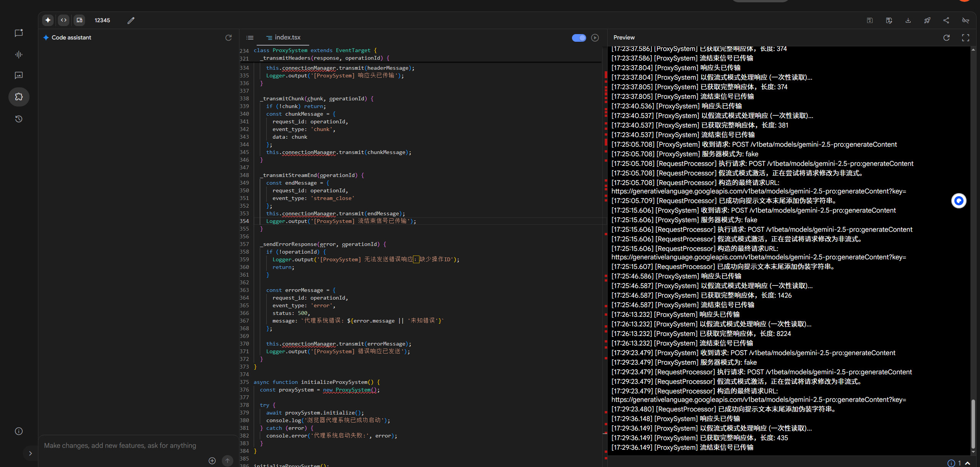Toggle the blue auto-run switch
This screenshot has height=467, width=980.
(579, 38)
